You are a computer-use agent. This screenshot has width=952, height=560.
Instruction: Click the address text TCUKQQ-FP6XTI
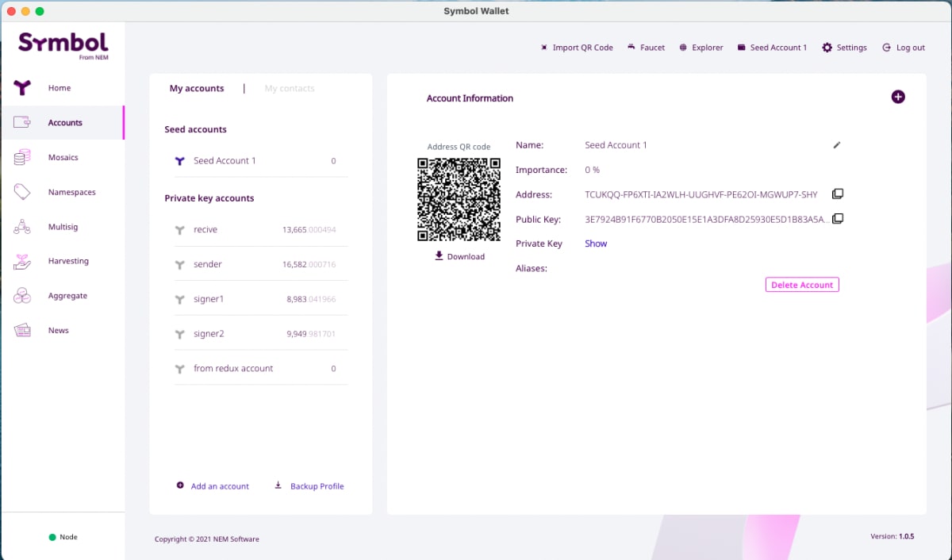click(x=701, y=194)
